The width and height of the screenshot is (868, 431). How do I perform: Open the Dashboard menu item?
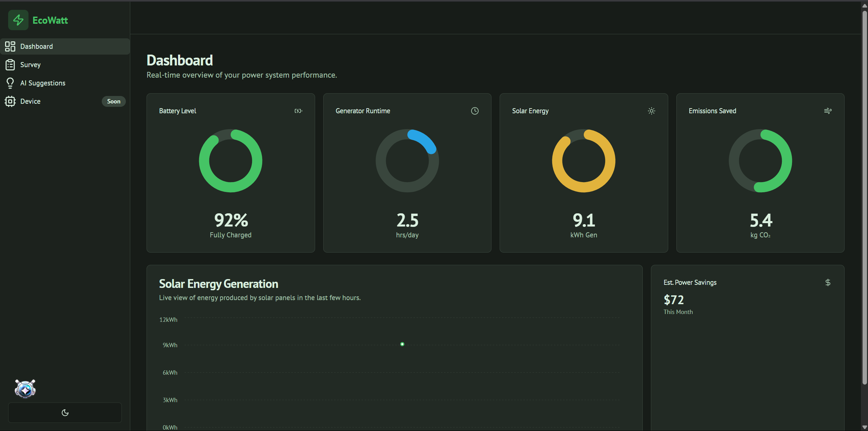tap(37, 46)
